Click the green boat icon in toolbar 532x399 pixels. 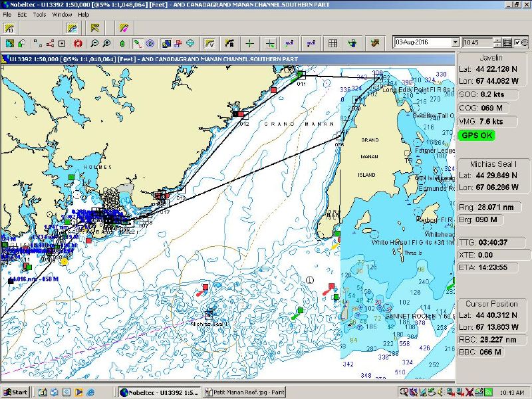pyautogui.click(x=122, y=43)
